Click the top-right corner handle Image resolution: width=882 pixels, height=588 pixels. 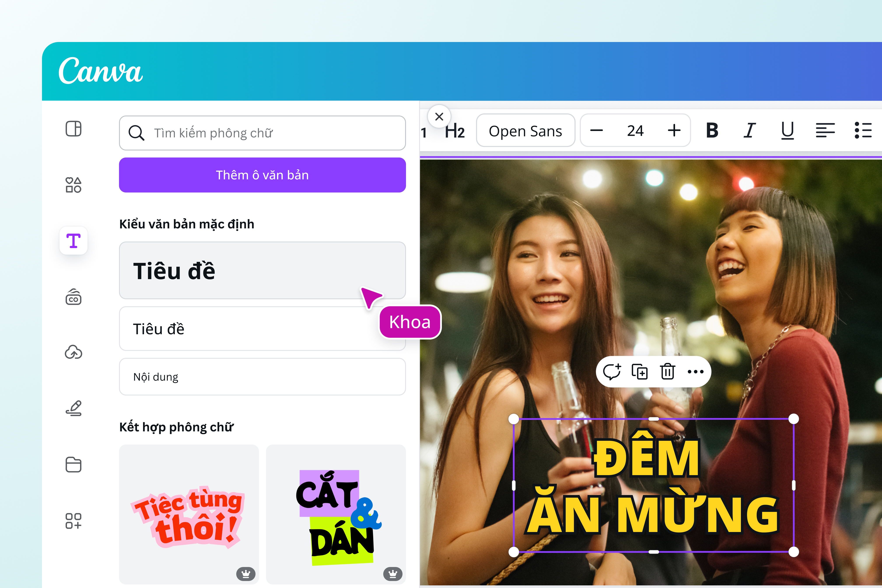click(793, 419)
